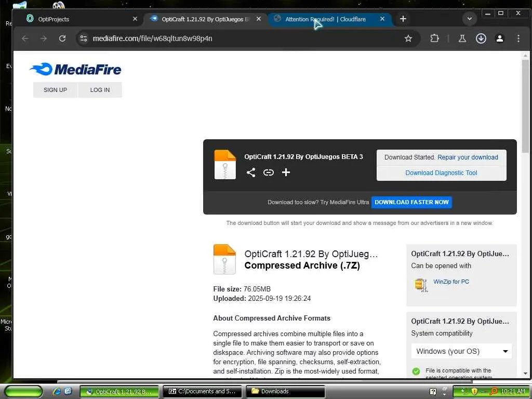The image size is (532, 399).
Task: Click the MediaFire logo
Action: (75, 69)
